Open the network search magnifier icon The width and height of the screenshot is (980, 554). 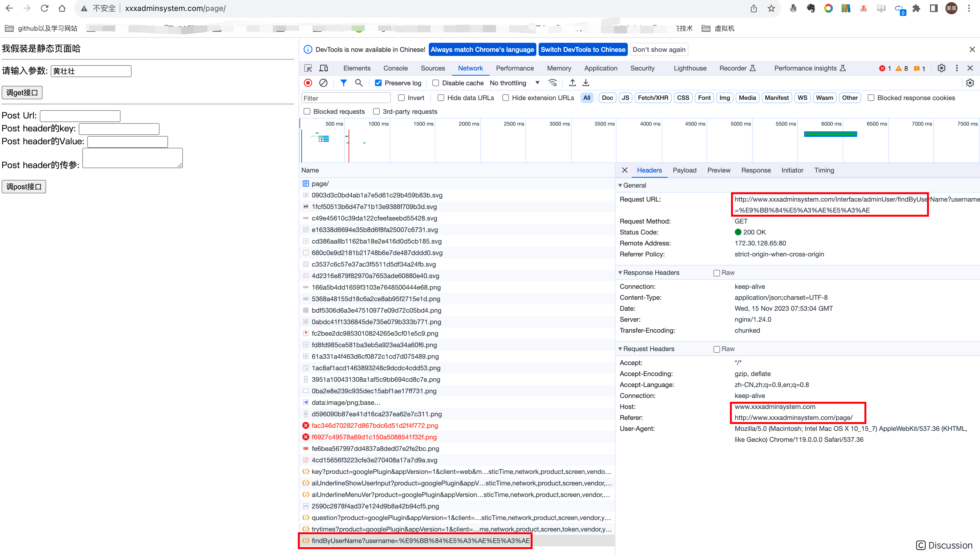(x=359, y=83)
